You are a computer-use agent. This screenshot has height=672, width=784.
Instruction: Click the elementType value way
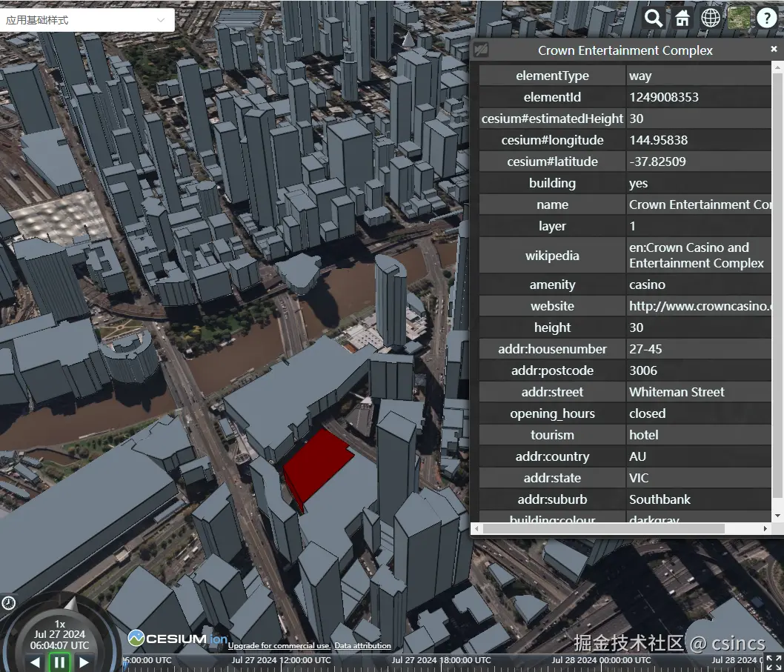[x=640, y=76]
